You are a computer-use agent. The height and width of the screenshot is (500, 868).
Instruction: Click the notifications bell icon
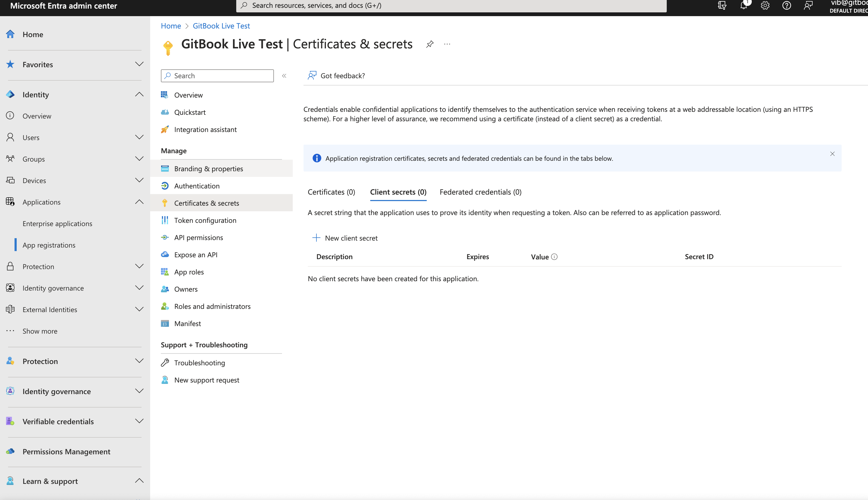tap(743, 6)
